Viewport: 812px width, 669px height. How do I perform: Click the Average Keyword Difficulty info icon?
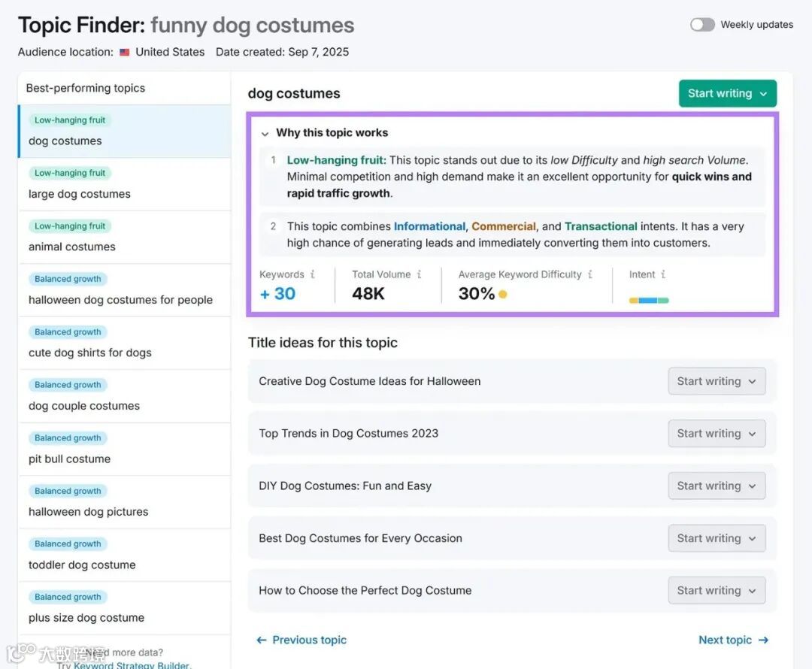tap(590, 274)
